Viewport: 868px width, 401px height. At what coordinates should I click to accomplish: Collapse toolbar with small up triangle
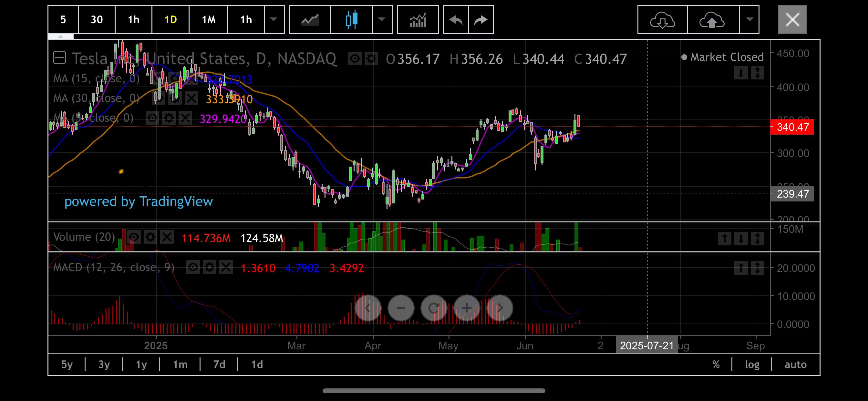tap(61, 36)
